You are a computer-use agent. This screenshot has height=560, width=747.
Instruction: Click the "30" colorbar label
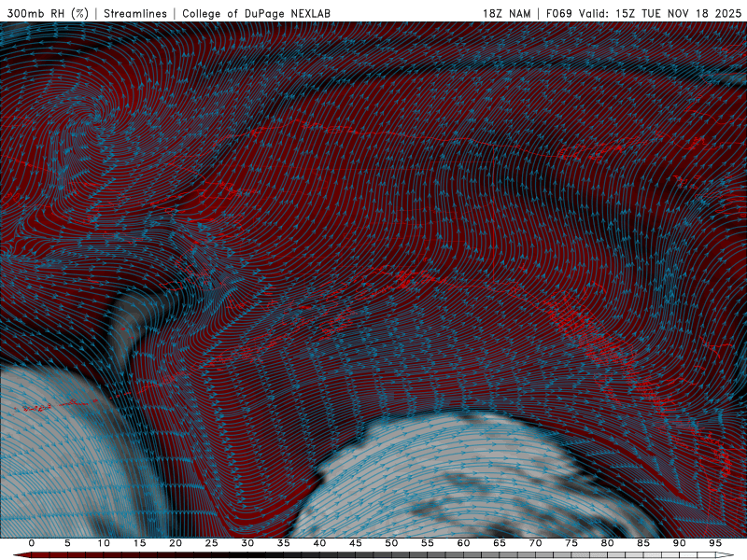[247, 543]
